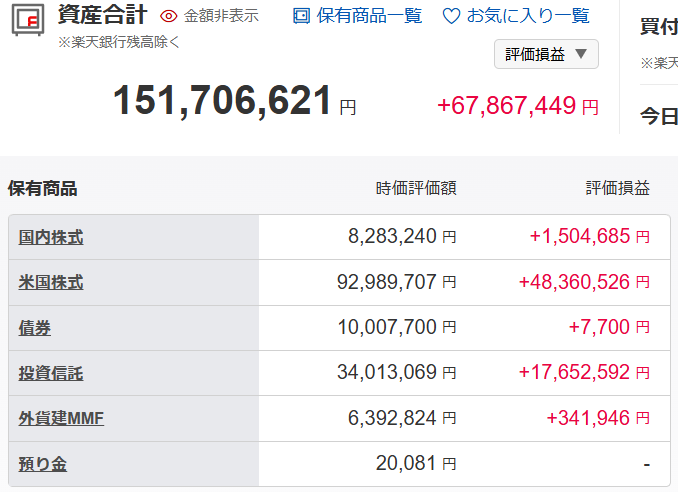Open the 債券 holdings link

coord(35,328)
